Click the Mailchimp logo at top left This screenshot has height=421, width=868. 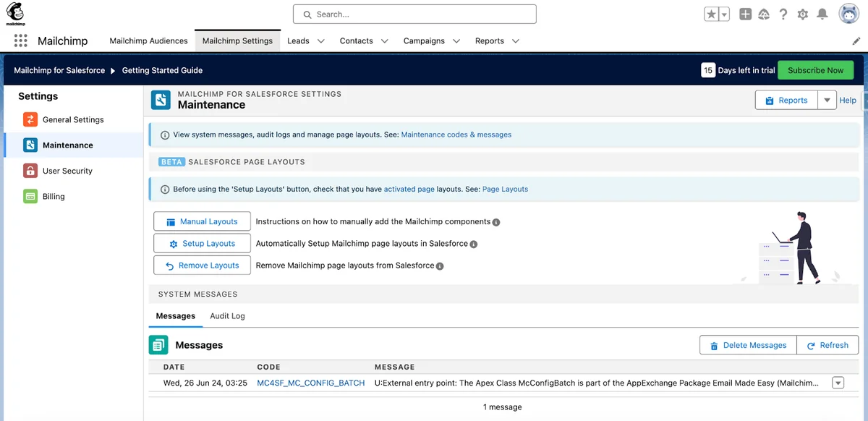pyautogui.click(x=14, y=13)
